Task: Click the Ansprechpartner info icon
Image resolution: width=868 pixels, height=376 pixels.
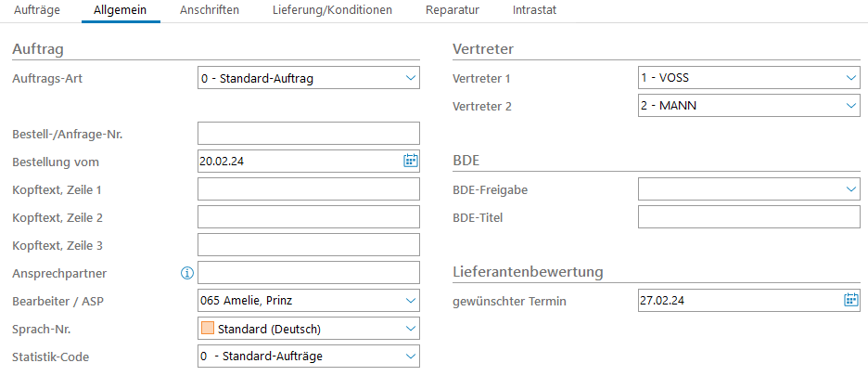Action: (x=186, y=273)
